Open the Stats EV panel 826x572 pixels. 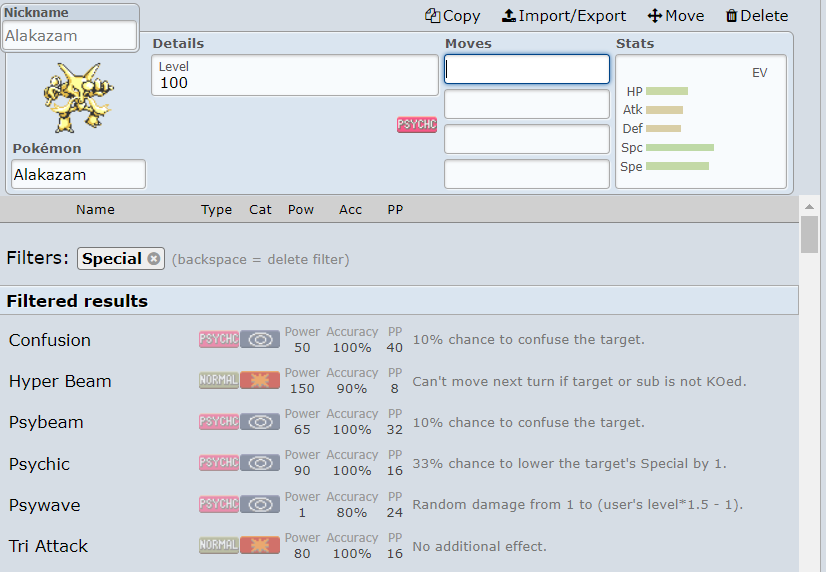(700, 120)
